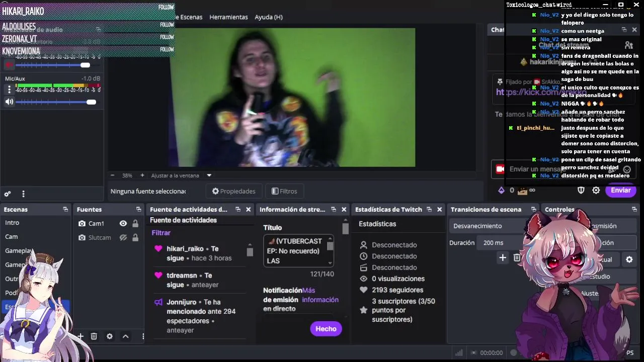Click Jonnijuro mention megaphone icon

(158, 302)
